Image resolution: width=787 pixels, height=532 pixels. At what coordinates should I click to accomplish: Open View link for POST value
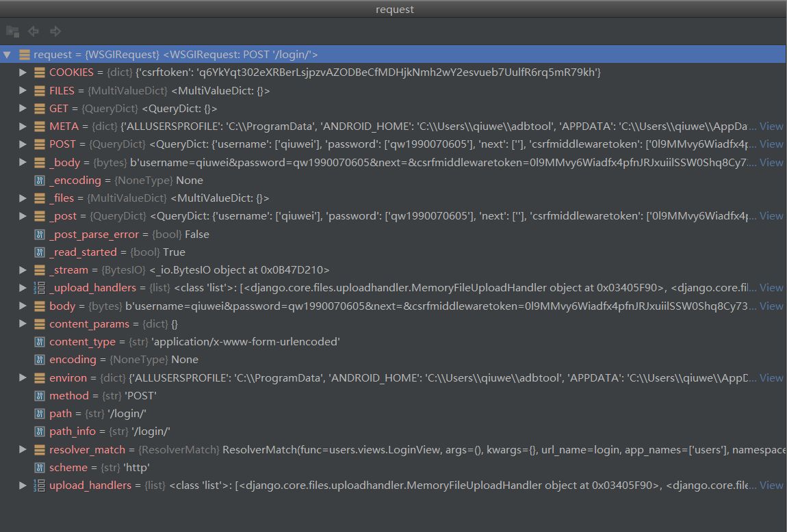(771, 144)
